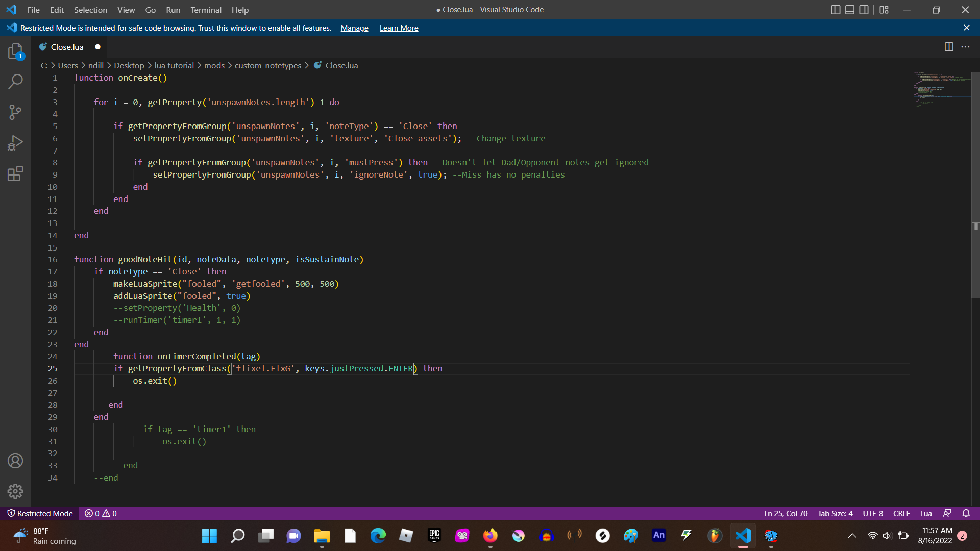Open Microsoft Edge from taskbar
980x551 pixels.
pos(378,536)
